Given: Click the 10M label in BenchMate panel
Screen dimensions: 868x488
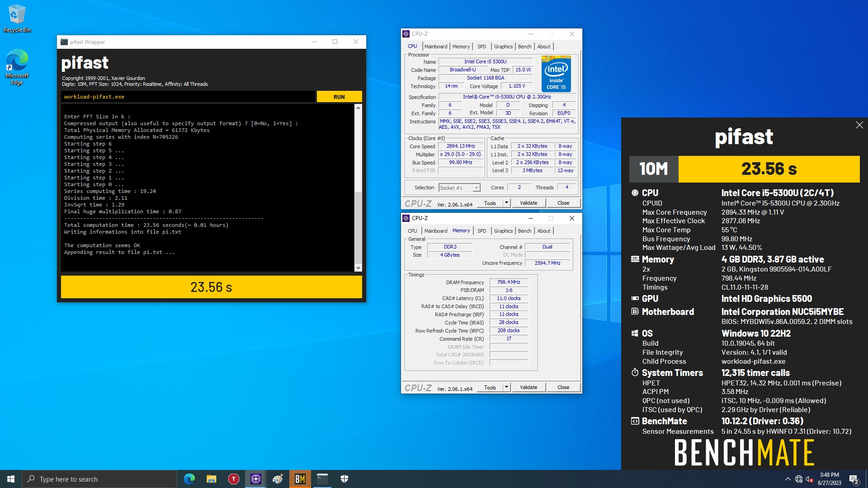Looking at the screenshot, I should pyautogui.click(x=654, y=169).
